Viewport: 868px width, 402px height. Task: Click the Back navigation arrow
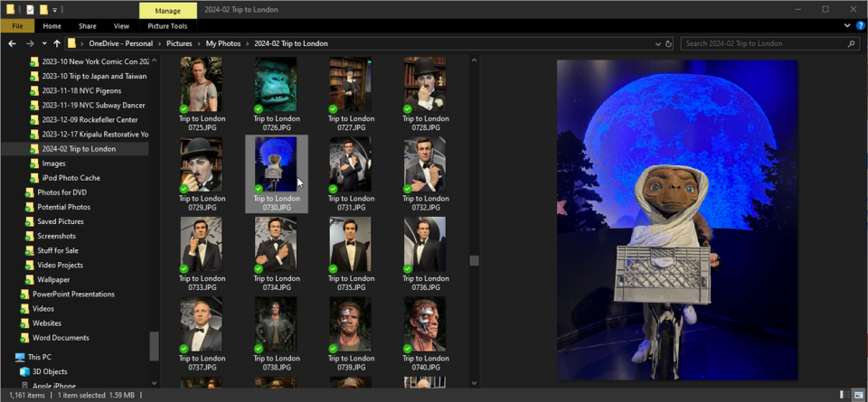click(13, 43)
